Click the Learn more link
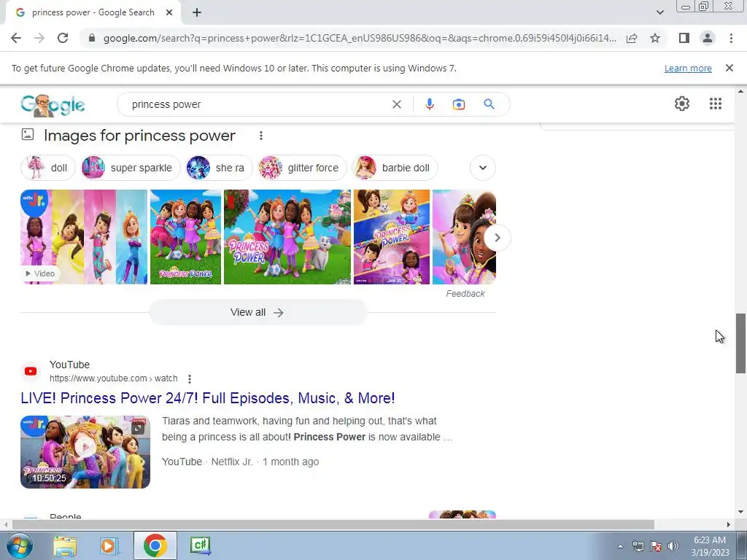The height and width of the screenshot is (560, 747). pos(688,68)
